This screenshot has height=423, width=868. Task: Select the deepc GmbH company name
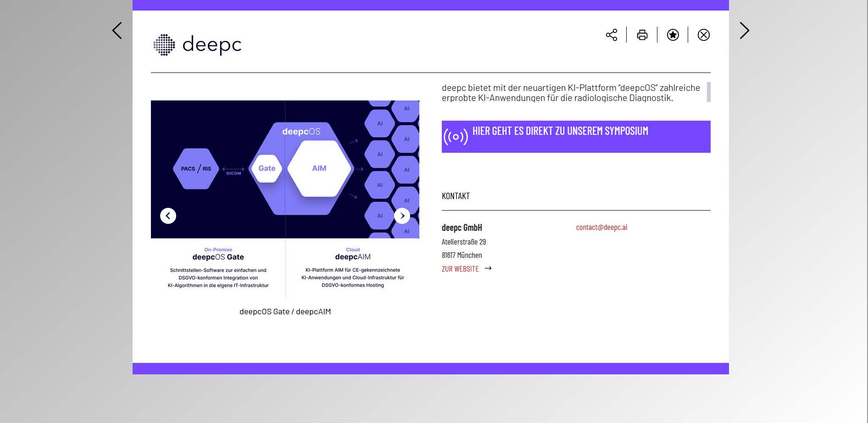tap(462, 228)
